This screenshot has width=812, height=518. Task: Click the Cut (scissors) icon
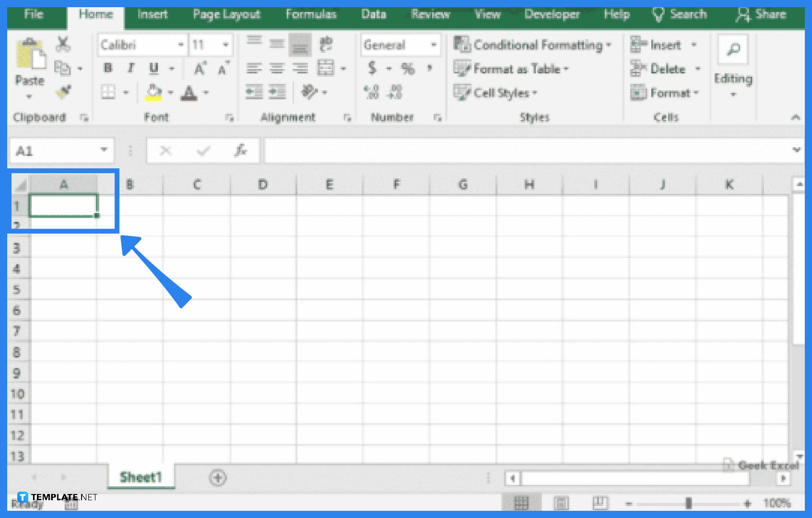63,44
